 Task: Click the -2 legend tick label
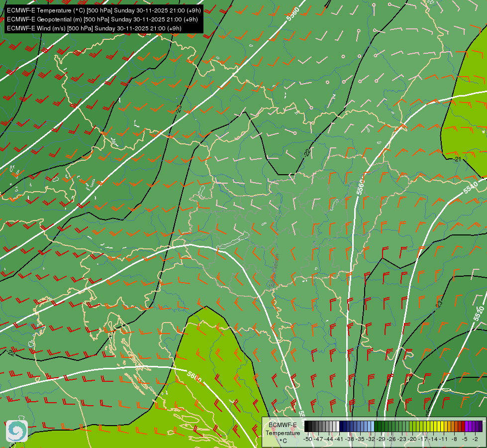tap(475, 439)
